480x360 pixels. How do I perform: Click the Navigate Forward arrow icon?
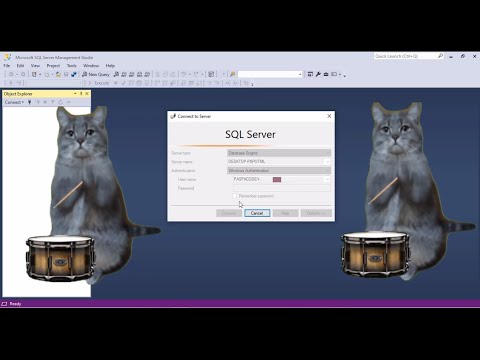click(23, 74)
